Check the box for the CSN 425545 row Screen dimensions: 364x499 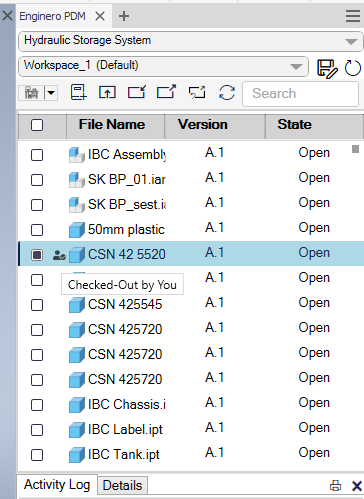(37, 305)
